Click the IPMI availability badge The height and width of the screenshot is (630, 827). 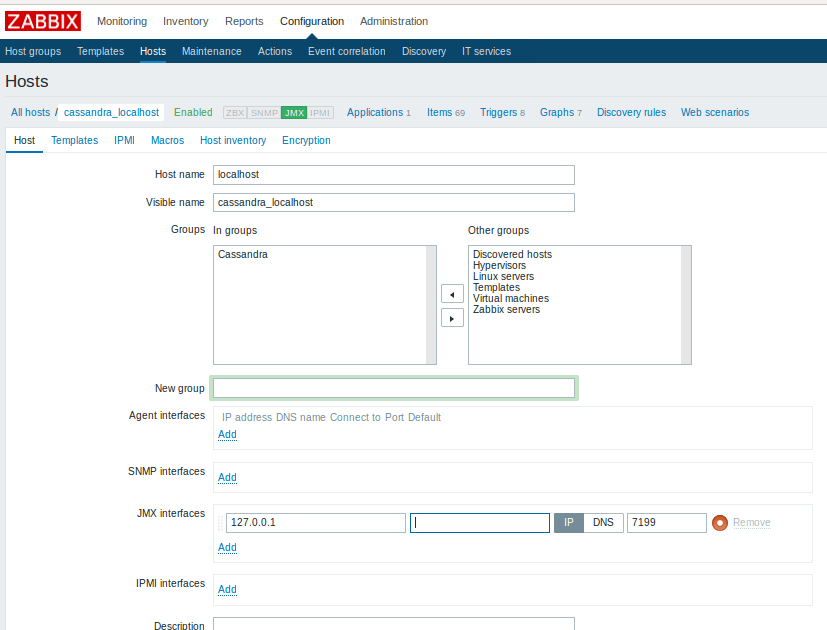point(320,113)
